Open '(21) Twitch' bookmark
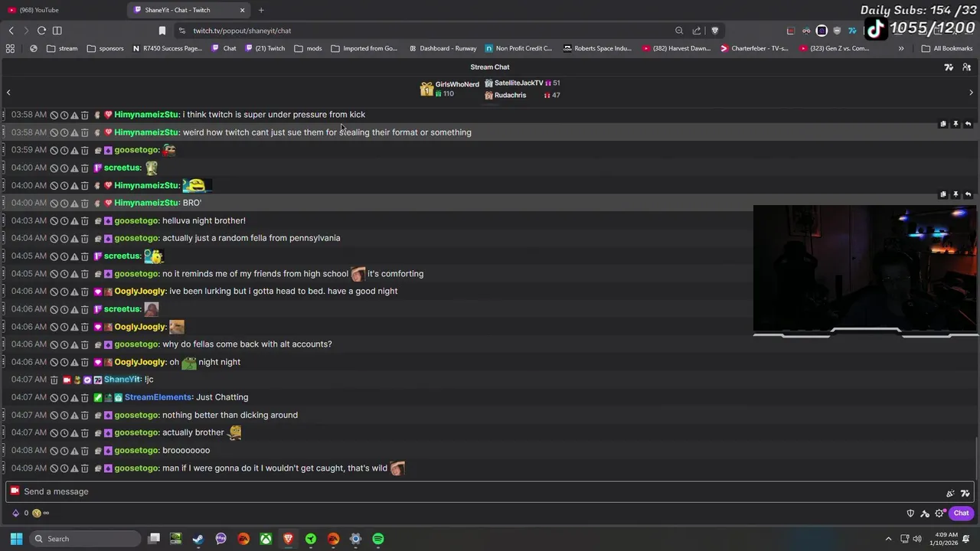The height and width of the screenshot is (551, 980). pos(266,48)
